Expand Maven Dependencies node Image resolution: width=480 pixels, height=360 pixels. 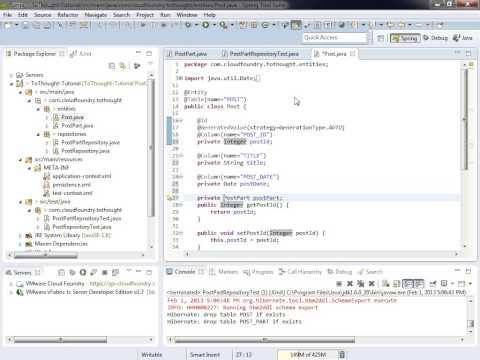(21, 244)
